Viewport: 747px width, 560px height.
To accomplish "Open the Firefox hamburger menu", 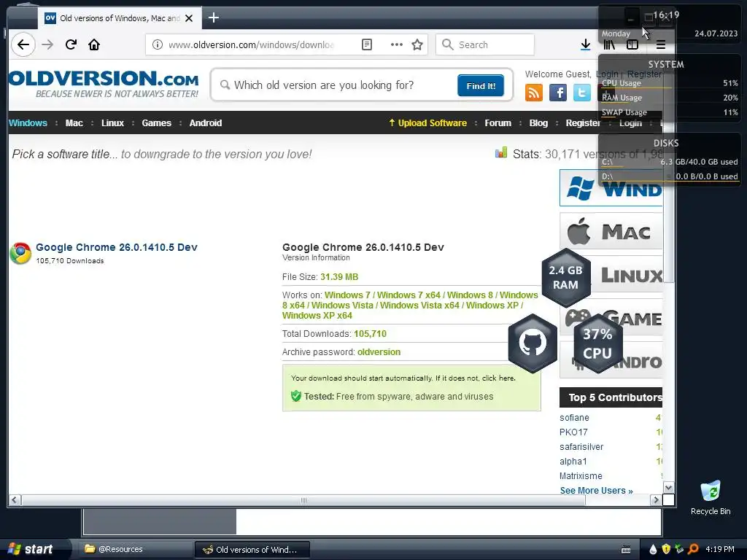I will 661,44.
